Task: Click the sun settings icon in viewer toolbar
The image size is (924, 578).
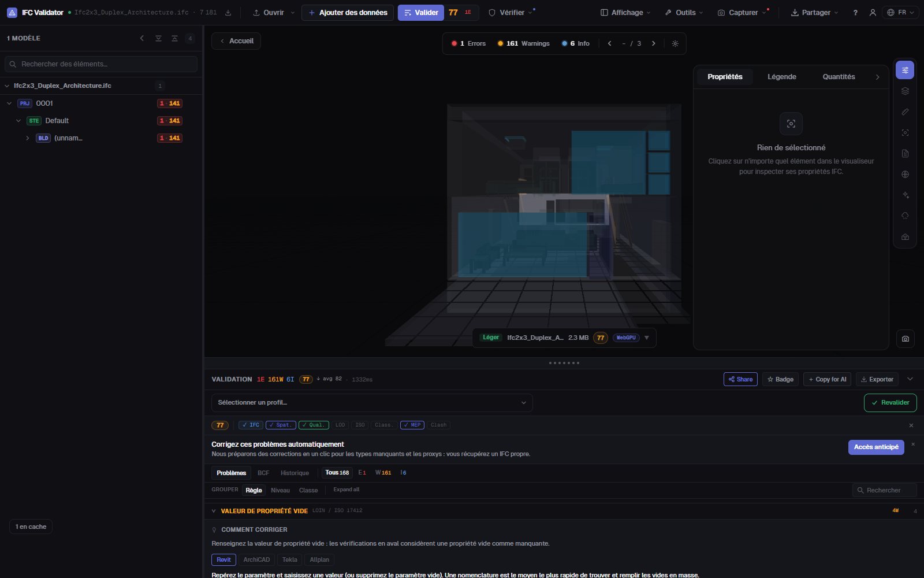Action: (675, 43)
